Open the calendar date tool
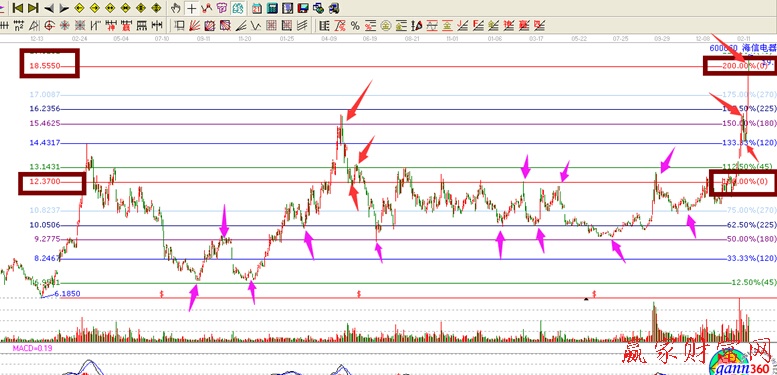The image size is (777, 375). click(257, 8)
